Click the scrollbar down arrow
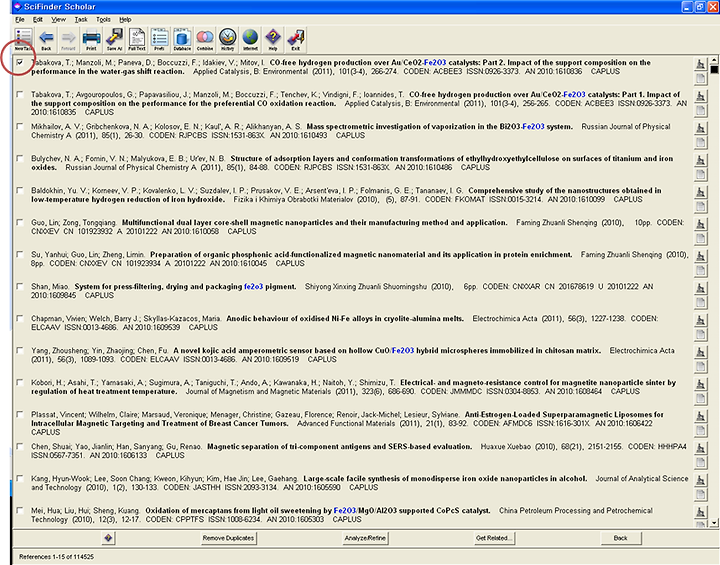Image resolution: width=720 pixels, height=565 pixels. click(714, 522)
